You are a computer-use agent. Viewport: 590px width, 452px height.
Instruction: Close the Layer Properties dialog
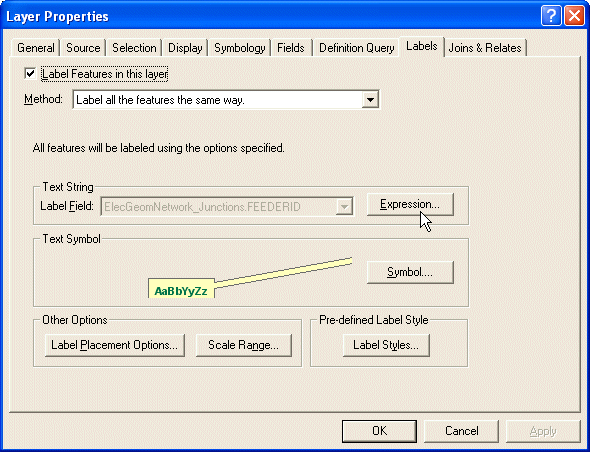(x=575, y=17)
